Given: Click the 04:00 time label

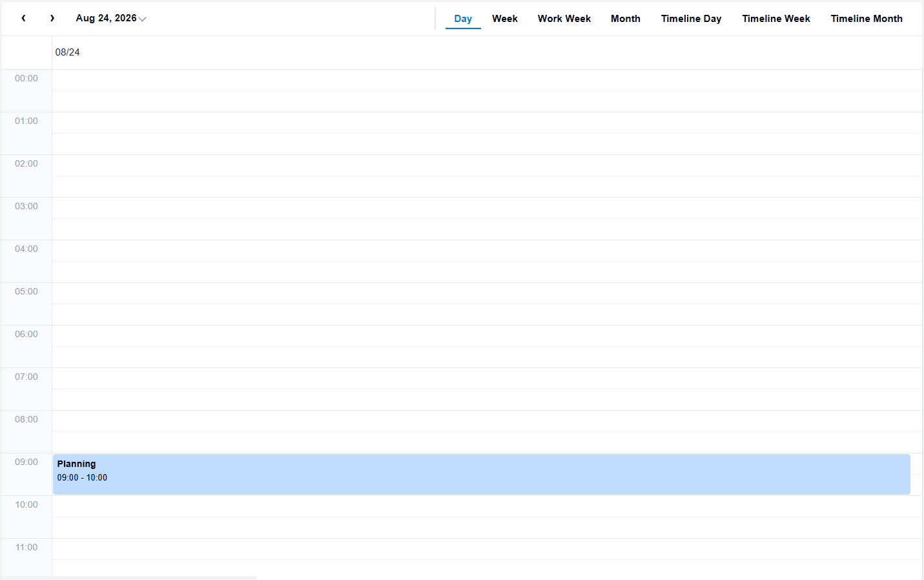Looking at the screenshot, I should point(26,249).
